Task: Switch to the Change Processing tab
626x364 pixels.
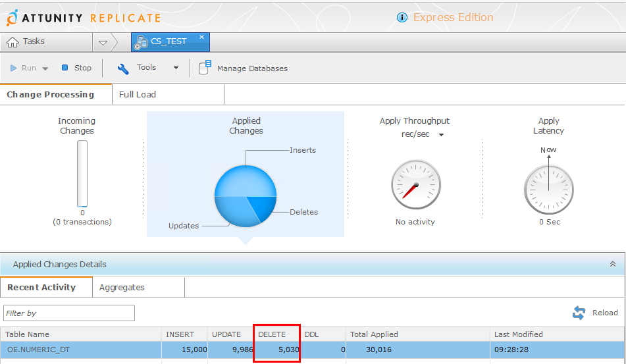Action: click(56, 95)
